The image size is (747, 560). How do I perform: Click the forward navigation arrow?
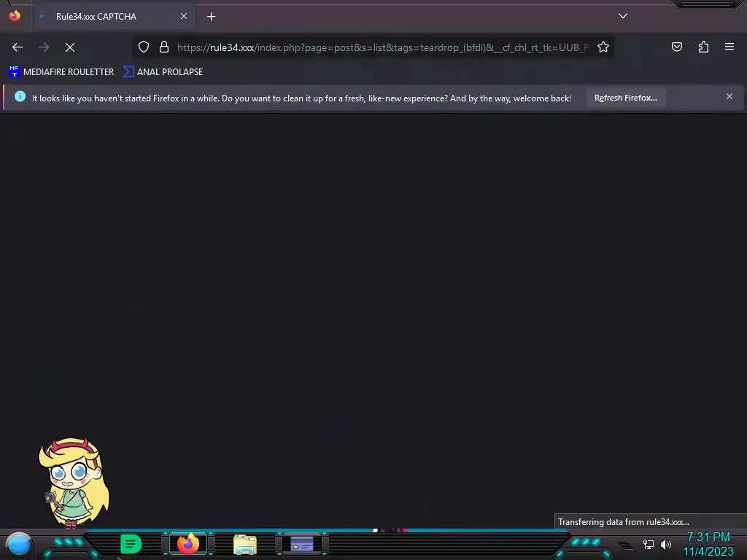(44, 47)
